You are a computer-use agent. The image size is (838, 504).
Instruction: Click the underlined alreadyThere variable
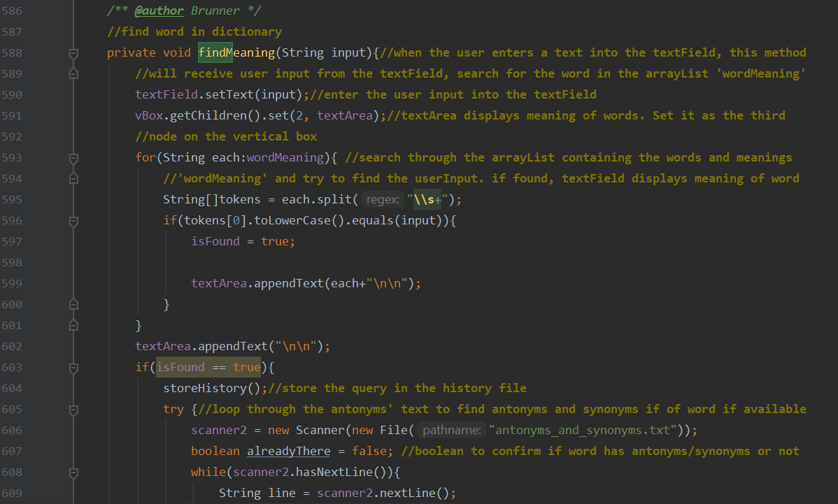[x=289, y=452]
